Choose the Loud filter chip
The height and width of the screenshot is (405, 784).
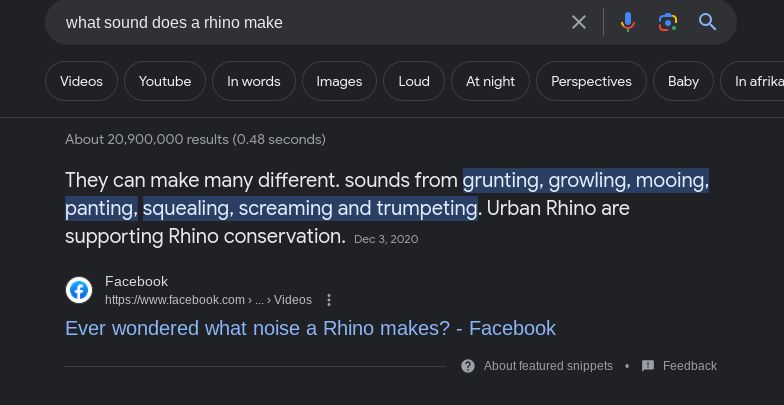coord(414,82)
